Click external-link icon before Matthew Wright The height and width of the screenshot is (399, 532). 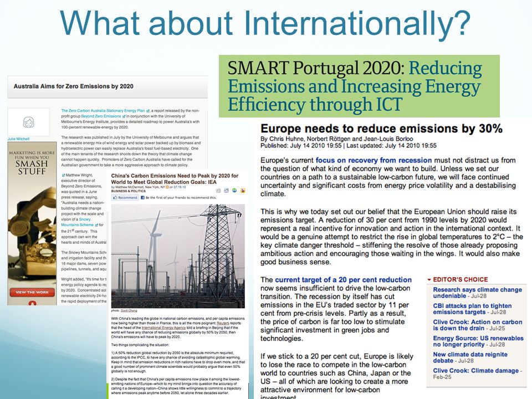click(x=63, y=175)
